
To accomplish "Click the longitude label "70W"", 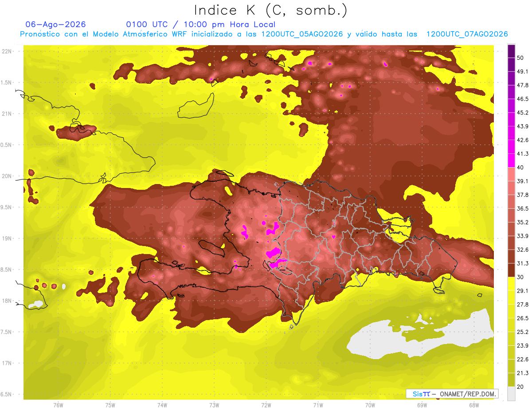I will 370,405.
